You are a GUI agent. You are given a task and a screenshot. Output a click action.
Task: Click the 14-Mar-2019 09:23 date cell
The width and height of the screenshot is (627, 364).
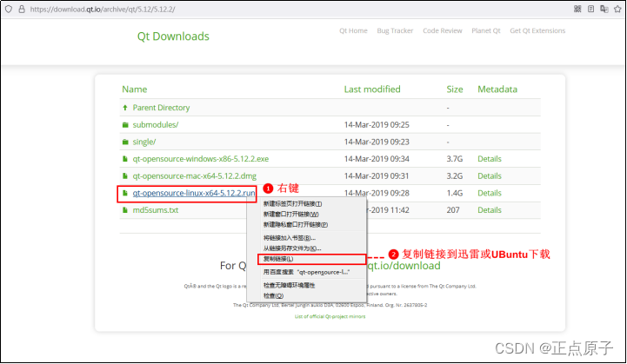click(x=377, y=142)
